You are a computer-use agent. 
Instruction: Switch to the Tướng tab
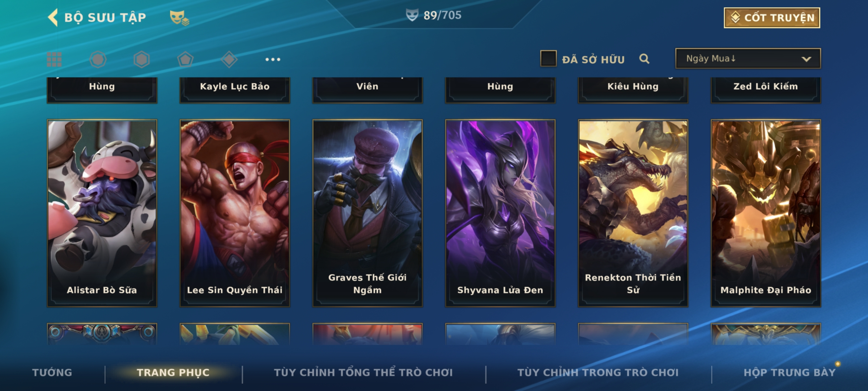click(52, 373)
